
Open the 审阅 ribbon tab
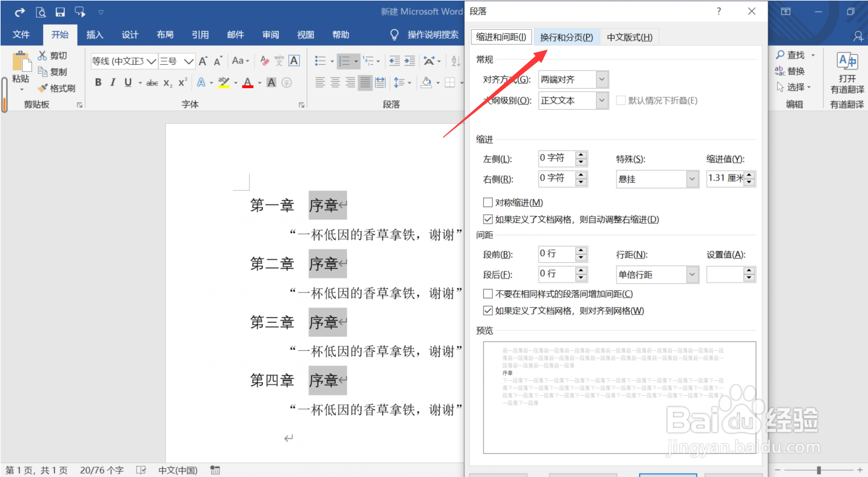(x=271, y=35)
